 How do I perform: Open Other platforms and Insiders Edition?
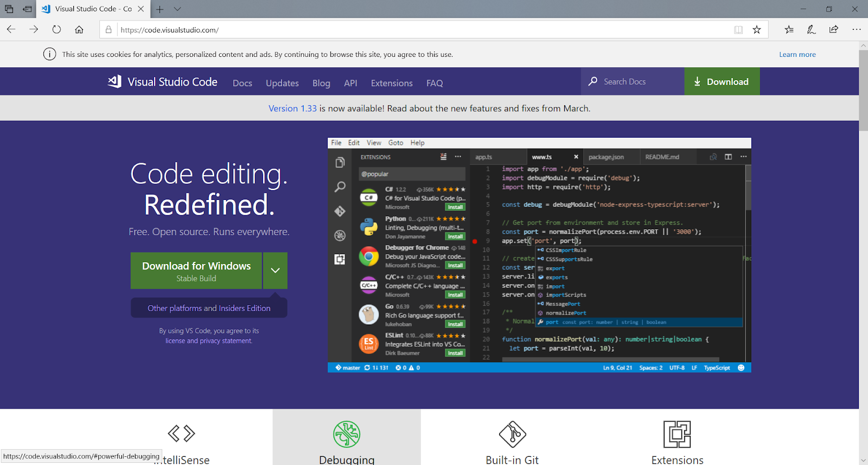[209, 308]
